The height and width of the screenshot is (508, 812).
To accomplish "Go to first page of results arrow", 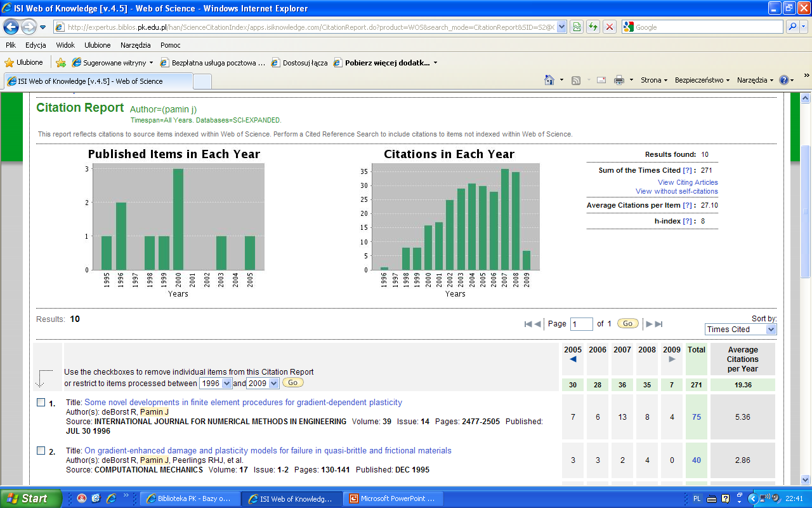I will point(528,324).
